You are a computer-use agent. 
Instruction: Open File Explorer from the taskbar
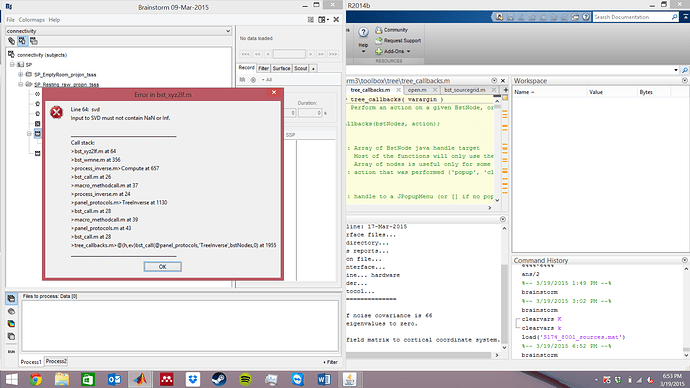click(62, 379)
